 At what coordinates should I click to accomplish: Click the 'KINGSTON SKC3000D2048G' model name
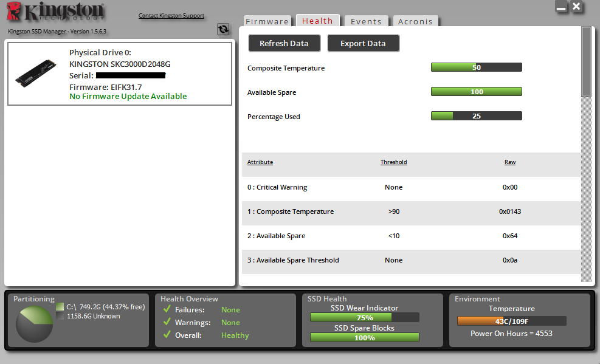click(x=120, y=64)
